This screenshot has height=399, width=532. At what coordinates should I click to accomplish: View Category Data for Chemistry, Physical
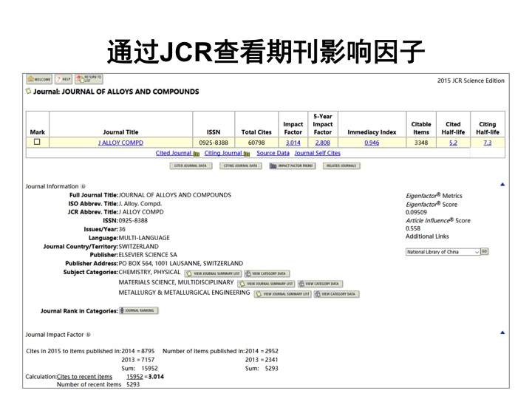tap(267, 273)
